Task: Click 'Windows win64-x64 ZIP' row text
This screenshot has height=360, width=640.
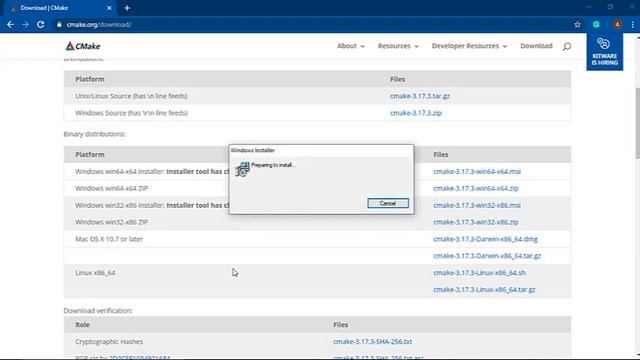Action: [111, 188]
